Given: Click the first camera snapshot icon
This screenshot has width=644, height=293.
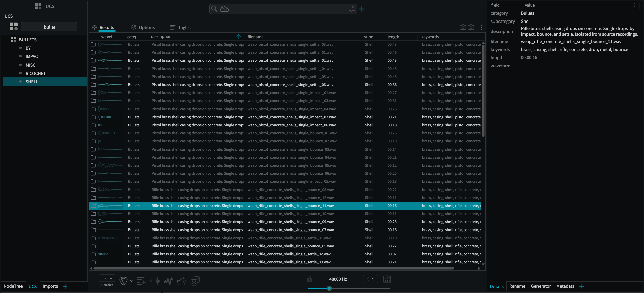Looking at the screenshot, I should pyautogui.click(x=463, y=27).
